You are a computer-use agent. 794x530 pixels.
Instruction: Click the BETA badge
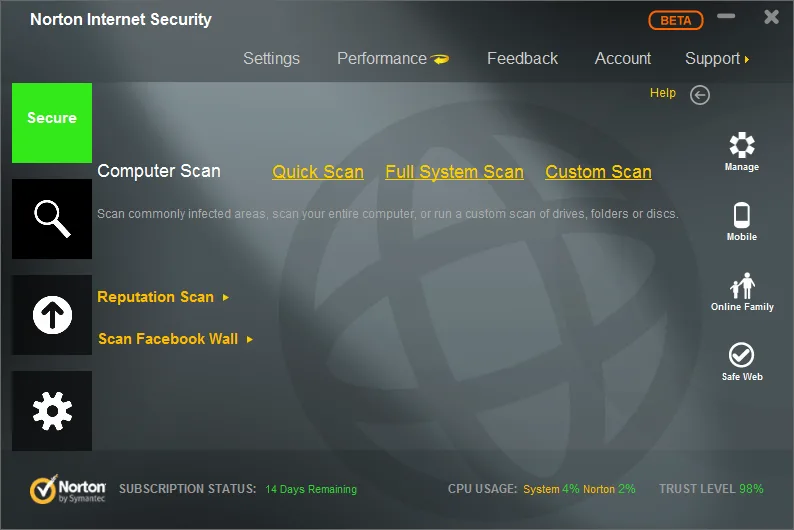pyautogui.click(x=676, y=20)
